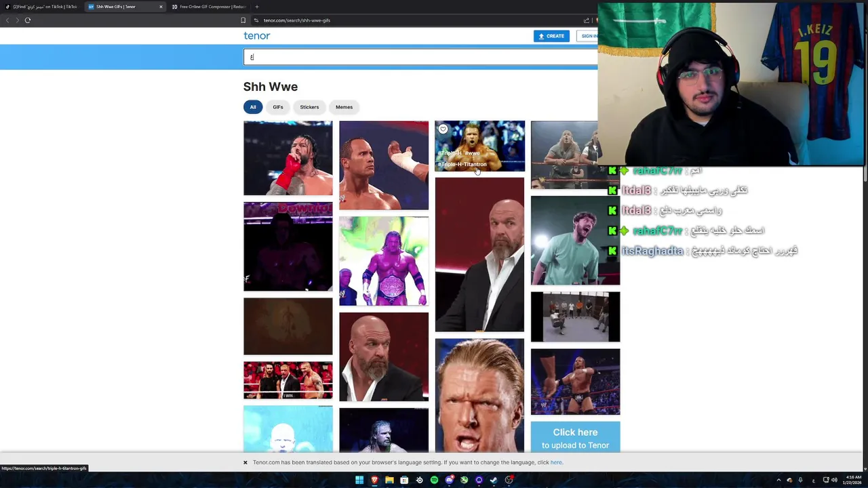Viewport: 868px width, 488px height.
Task: Follow the 'here' link to change language
Action: coord(556,462)
